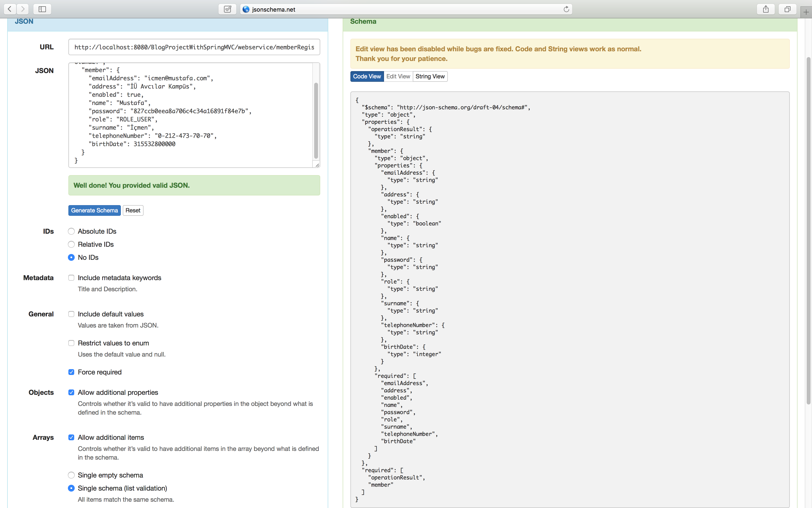Click the URL input field

(194, 47)
